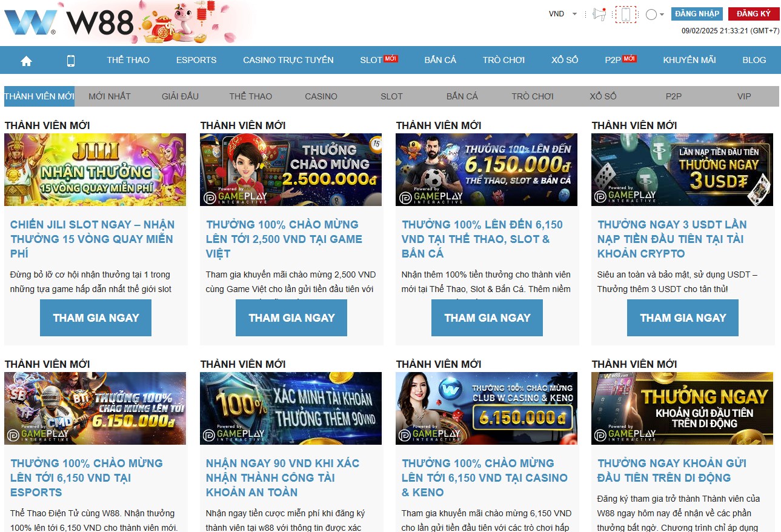The image size is (781, 532).
Task: Click the home icon in navigation bar
Action: coord(26,61)
